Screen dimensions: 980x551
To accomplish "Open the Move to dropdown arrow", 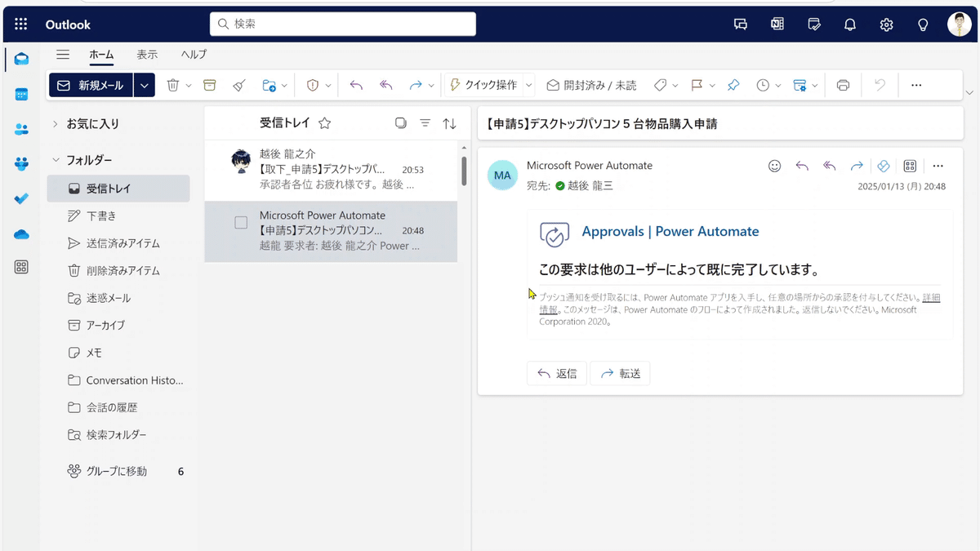I will [284, 86].
